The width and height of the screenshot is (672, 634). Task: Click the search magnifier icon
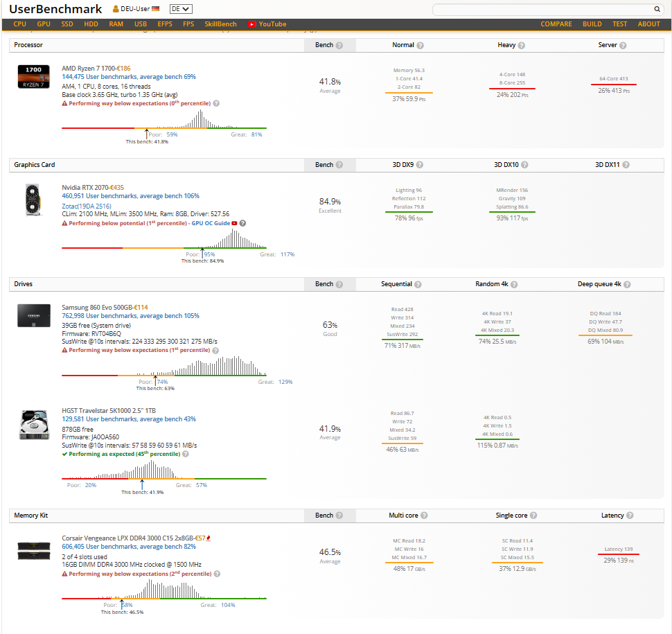point(657,9)
